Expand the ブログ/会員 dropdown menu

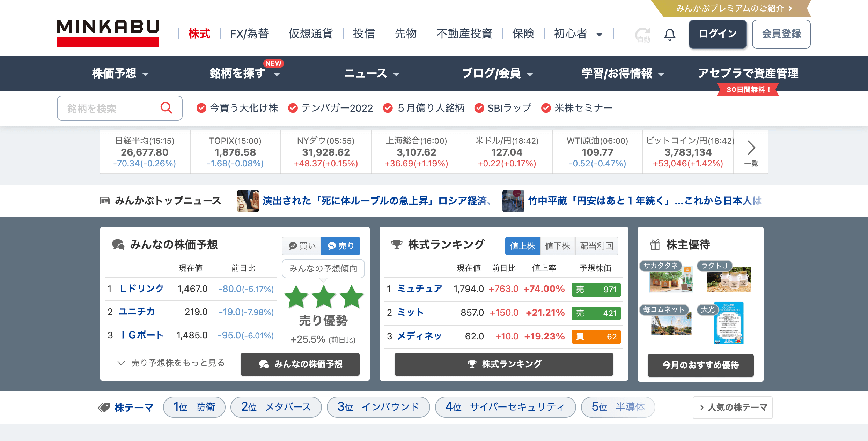click(x=498, y=73)
